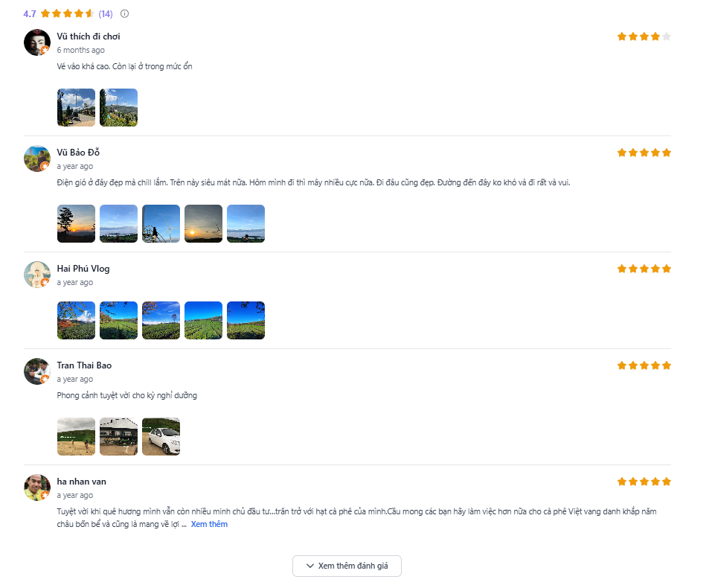This screenshot has height=588, width=706.
Task: Expand ha nhan van's review with Xem thêm
Action: (x=209, y=524)
